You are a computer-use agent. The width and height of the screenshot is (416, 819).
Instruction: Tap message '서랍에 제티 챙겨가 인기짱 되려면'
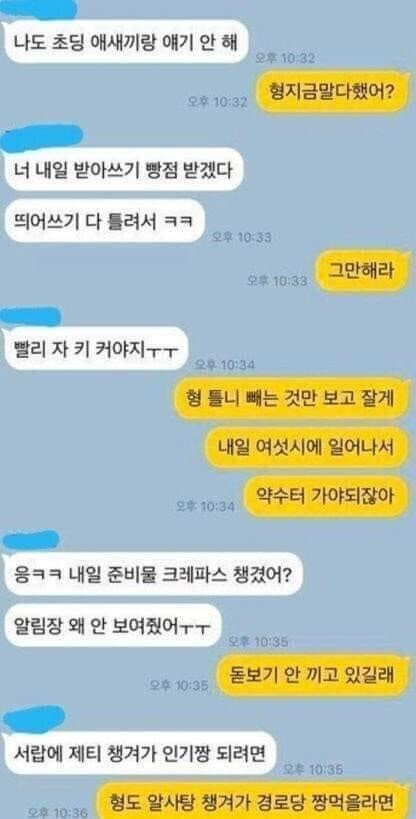pos(139,753)
